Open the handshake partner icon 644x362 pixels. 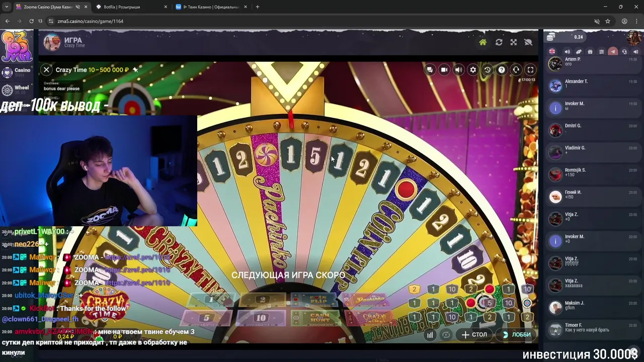579,52
